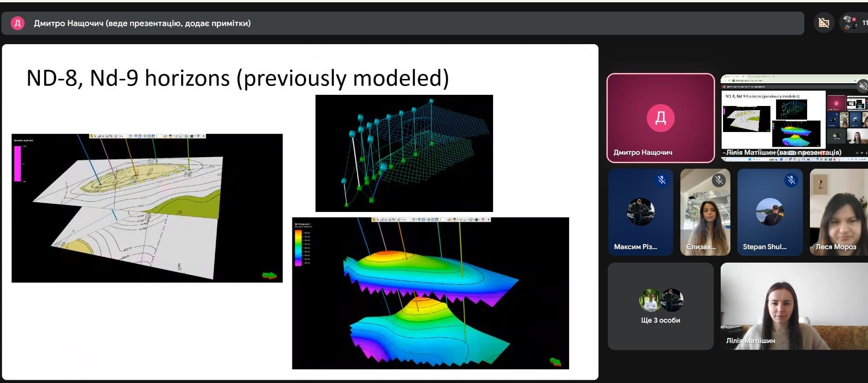Click the muted mic icon on Єлизав's tile
The width and height of the screenshot is (868, 383).
click(x=719, y=180)
